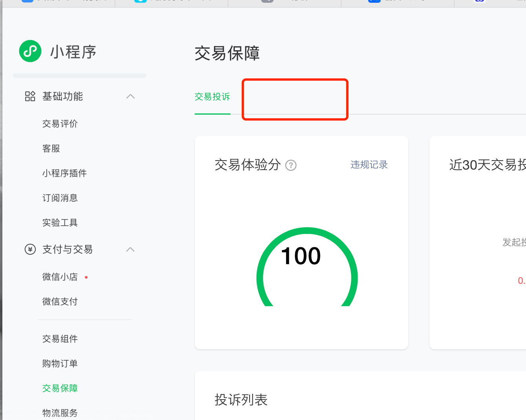The height and width of the screenshot is (420, 526).
Task: Open 交易评价 in sidebar
Action: pos(60,124)
